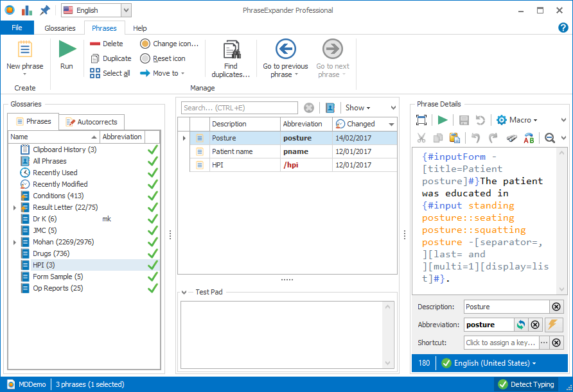This screenshot has width=573, height=392.
Task: Click the shortcut ellipsis button
Action: tap(544, 343)
